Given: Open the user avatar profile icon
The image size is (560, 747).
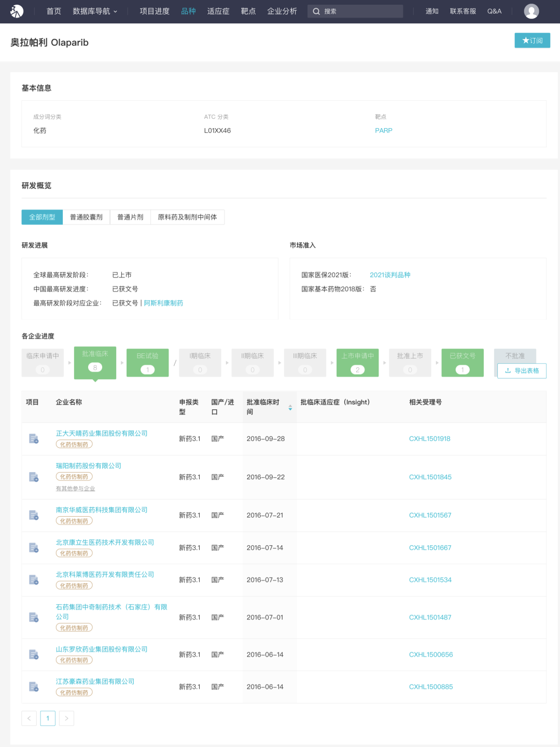Looking at the screenshot, I should pyautogui.click(x=531, y=11).
